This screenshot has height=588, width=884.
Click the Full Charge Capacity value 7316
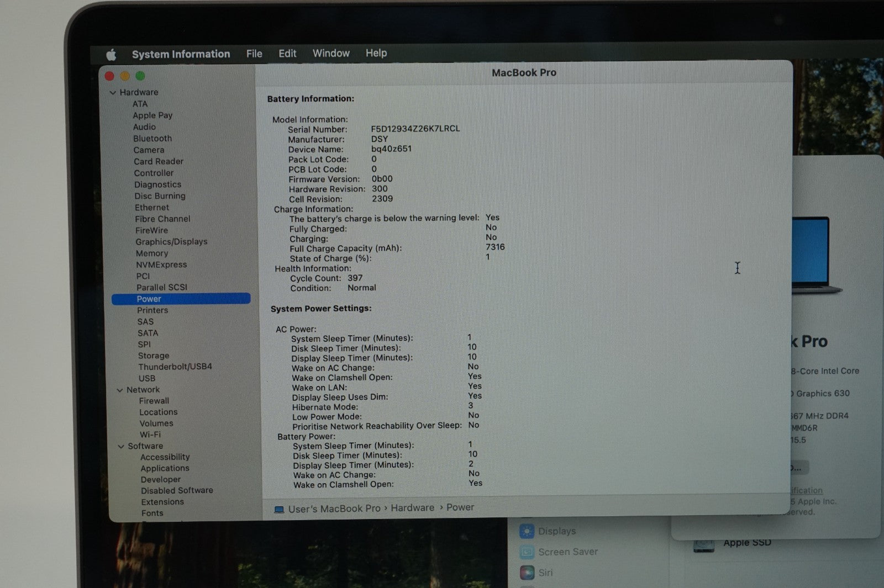point(495,247)
